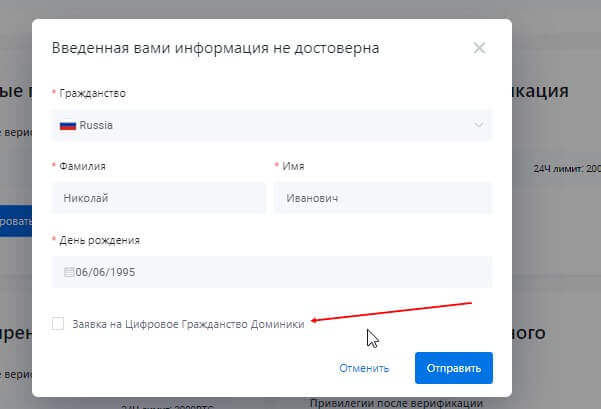This screenshot has width=601, height=409.
Task: Click the Гражданство field label
Action: (93, 93)
